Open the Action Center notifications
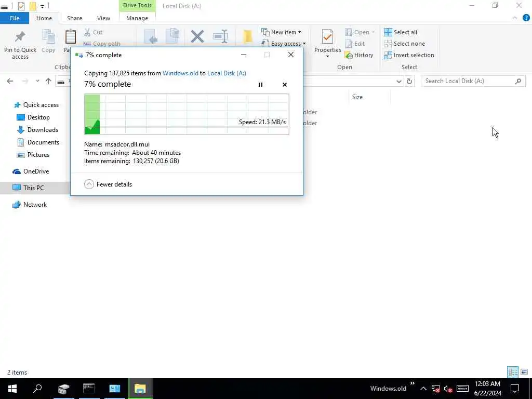The image size is (532, 399). [515, 389]
